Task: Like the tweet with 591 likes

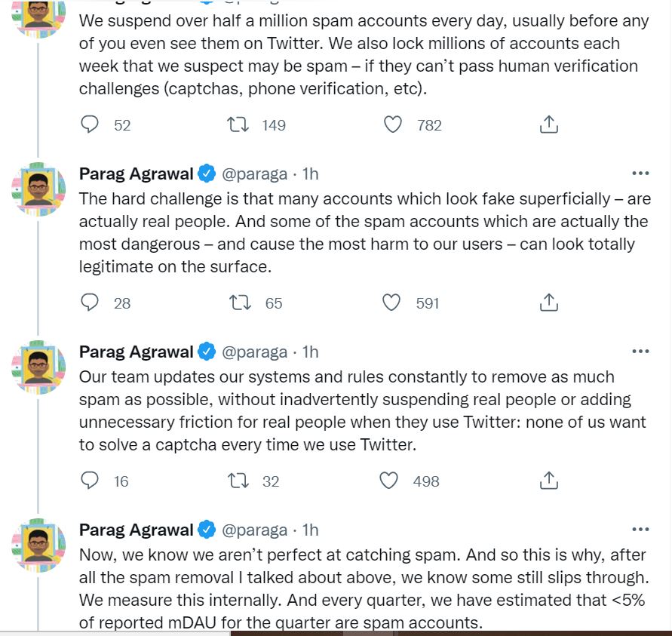Action: [391, 303]
